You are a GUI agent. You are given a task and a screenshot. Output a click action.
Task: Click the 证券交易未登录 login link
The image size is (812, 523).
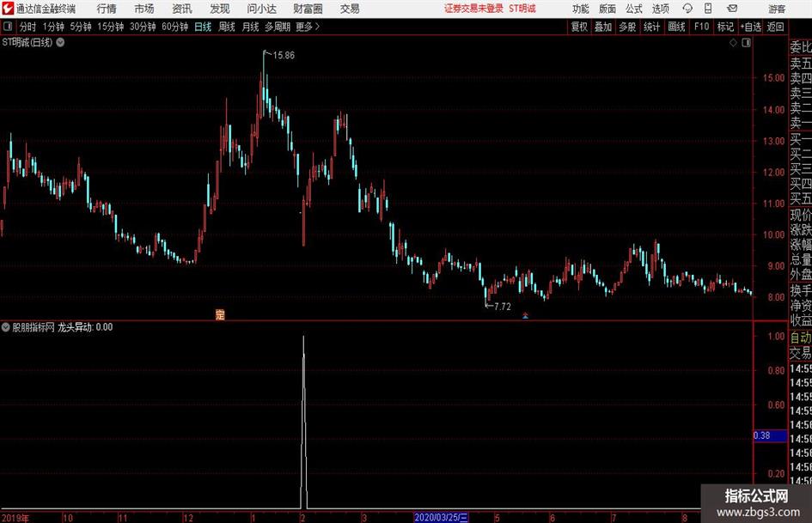click(473, 9)
